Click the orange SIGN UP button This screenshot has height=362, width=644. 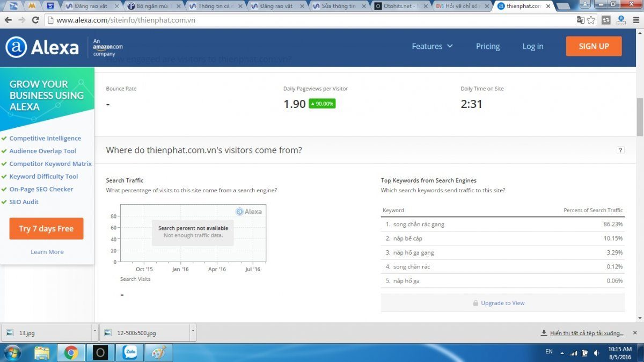click(594, 46)
